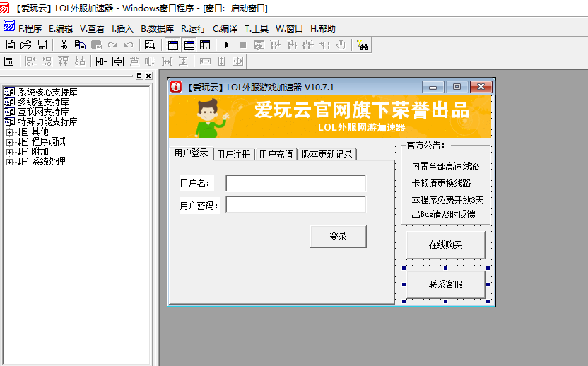Image resolution: width=588 pixels, height=366 pixels.
Task: Switch to the 用户注册 tab
Action: 234,155
